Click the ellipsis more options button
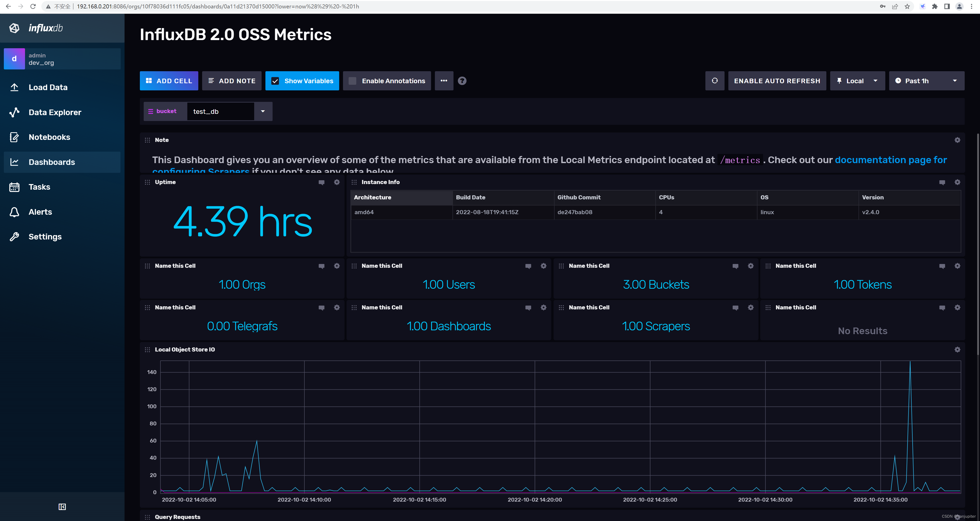980x521 pixels. tap(444, 81)
